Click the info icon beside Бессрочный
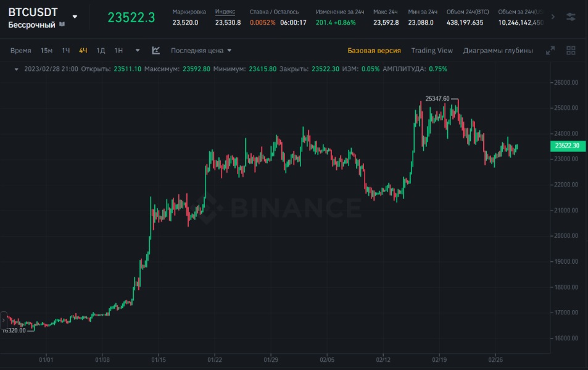This screenshot has width=588, height=370. [62, 25]
